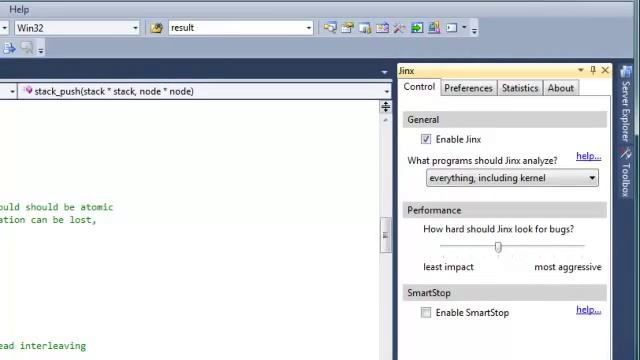Viewport: 640px width, 360px height.
Task: Switch to the About tab
Action: pos(560,88)
